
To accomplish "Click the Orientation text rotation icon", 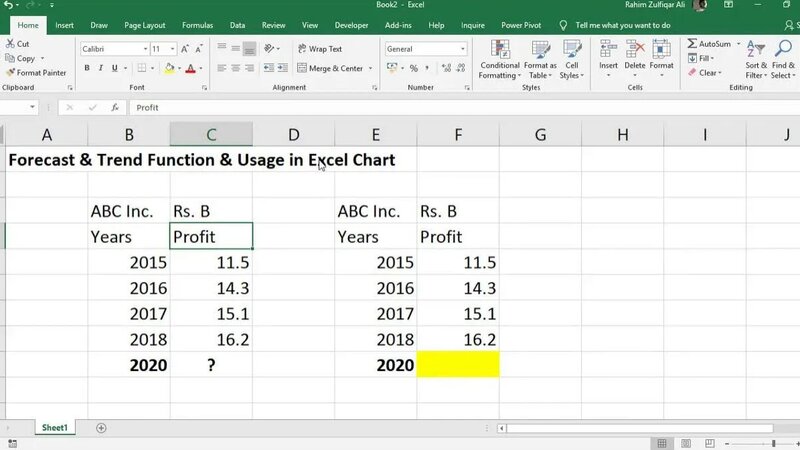I will tap(269, 48).
